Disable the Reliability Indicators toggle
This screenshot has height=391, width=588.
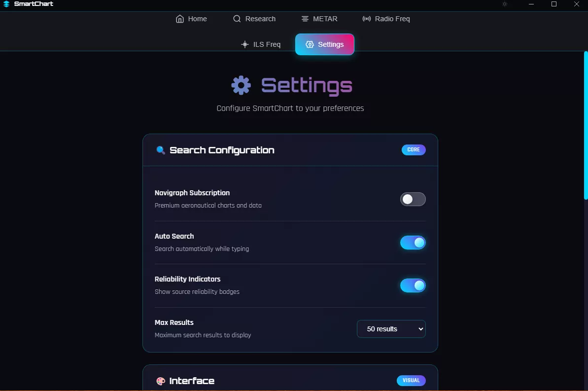pyautogui.click(x=413, y=285)
